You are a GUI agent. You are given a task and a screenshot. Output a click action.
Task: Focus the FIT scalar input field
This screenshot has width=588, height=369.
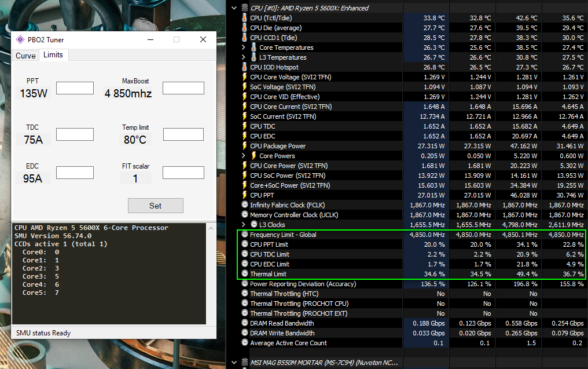183,173
